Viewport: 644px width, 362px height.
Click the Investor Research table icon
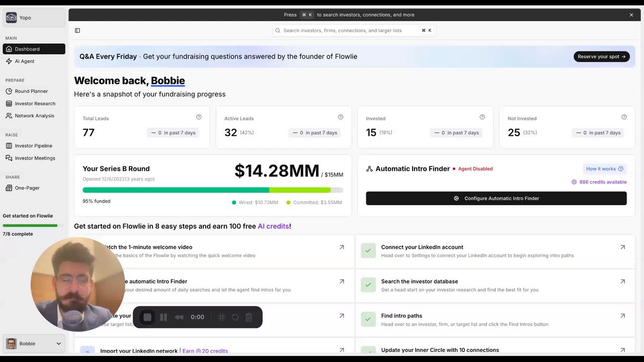click(x=9, y=103)
